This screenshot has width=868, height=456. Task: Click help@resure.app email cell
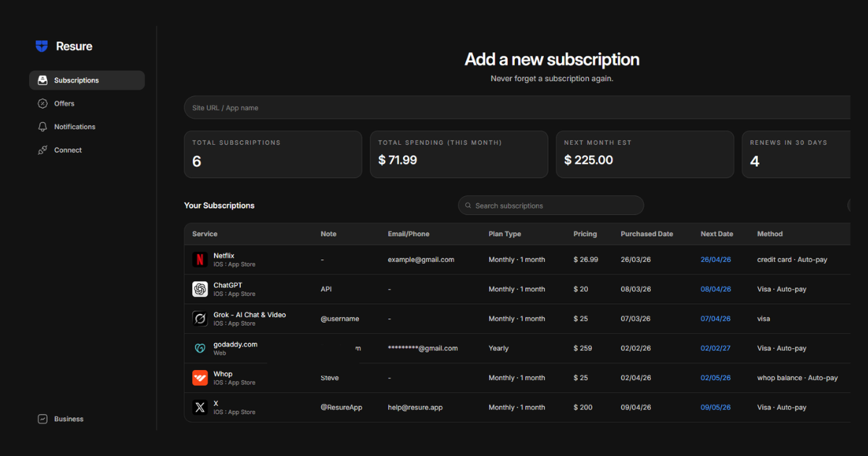point(415,408)
